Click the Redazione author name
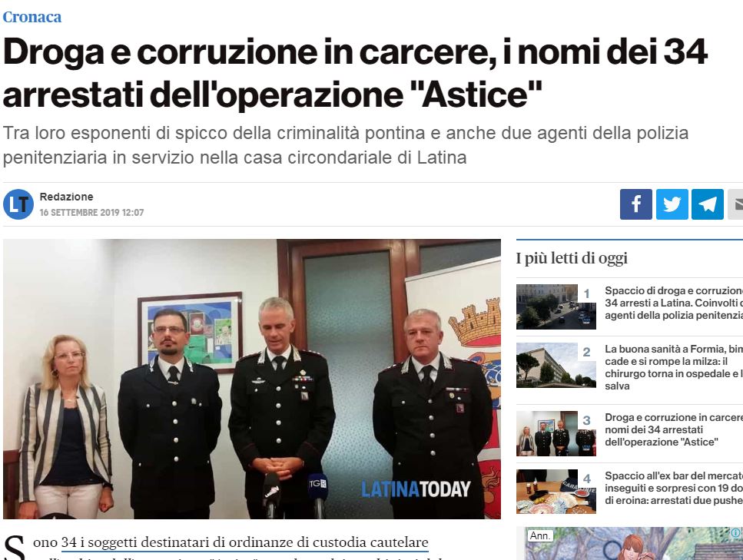The image size is (743, 560). pyautogui.click(x=66, y=197)
